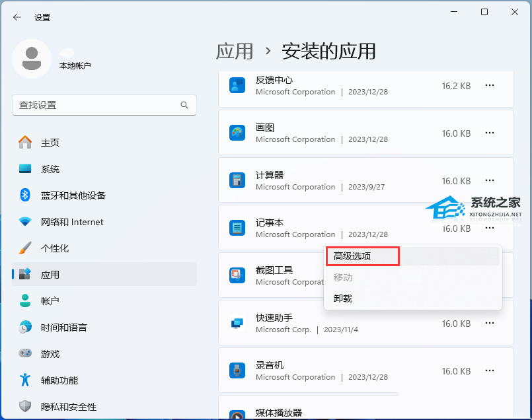Click the search magnifier icon

coord(184,105)
